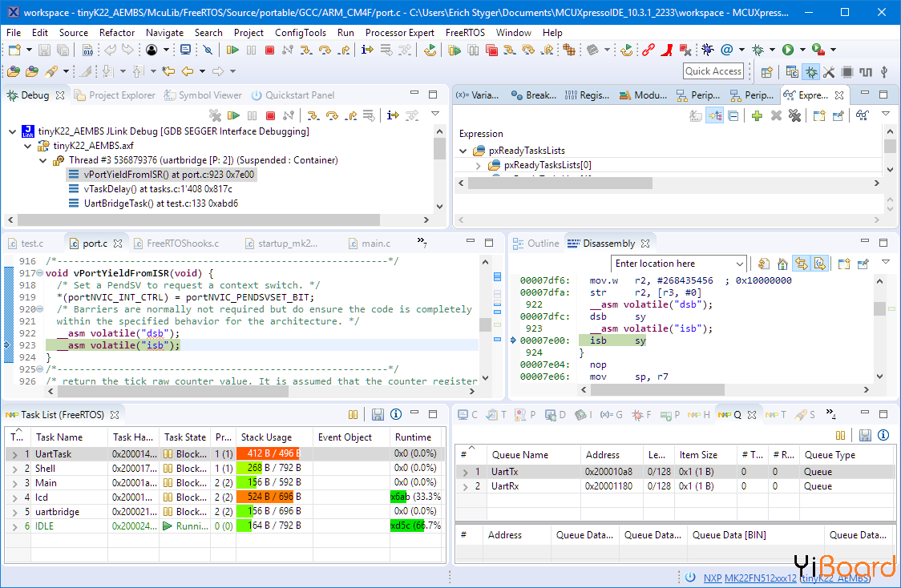901x588 pixels.
Task: Click the IDLE runtime green bar
Action: click(x=407, y=526)
